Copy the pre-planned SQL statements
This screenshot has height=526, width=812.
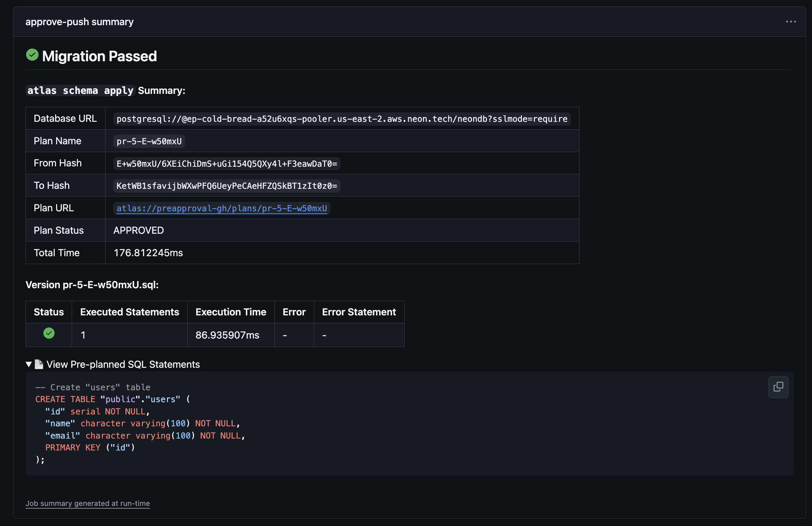[x=778, y=387]
